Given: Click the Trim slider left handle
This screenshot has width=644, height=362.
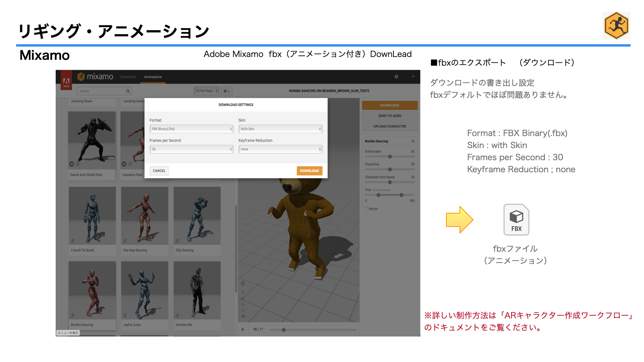Looking at the screenshot, I should 378,195.
